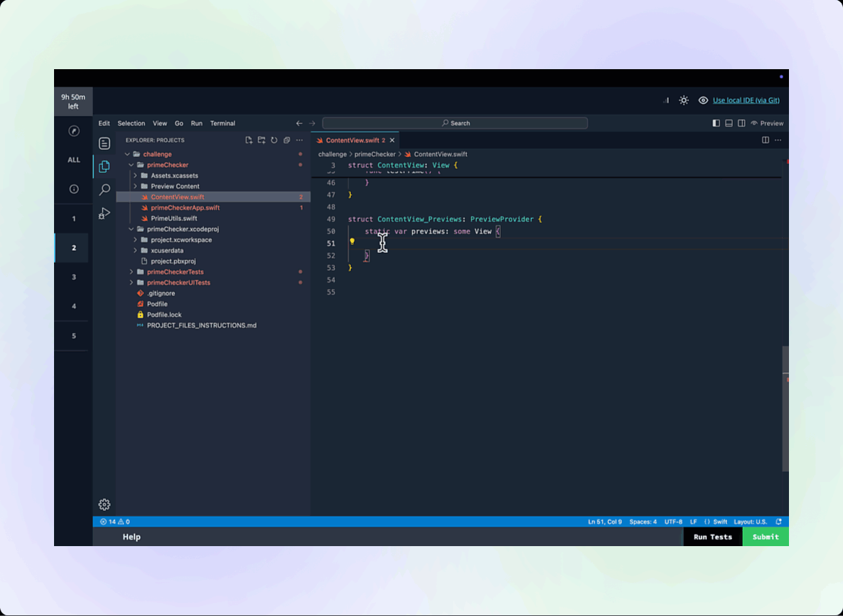Viewport: 843px width, 616px height.
Task: Open the Search view magnifier icon
Action: tap(104, 189)
